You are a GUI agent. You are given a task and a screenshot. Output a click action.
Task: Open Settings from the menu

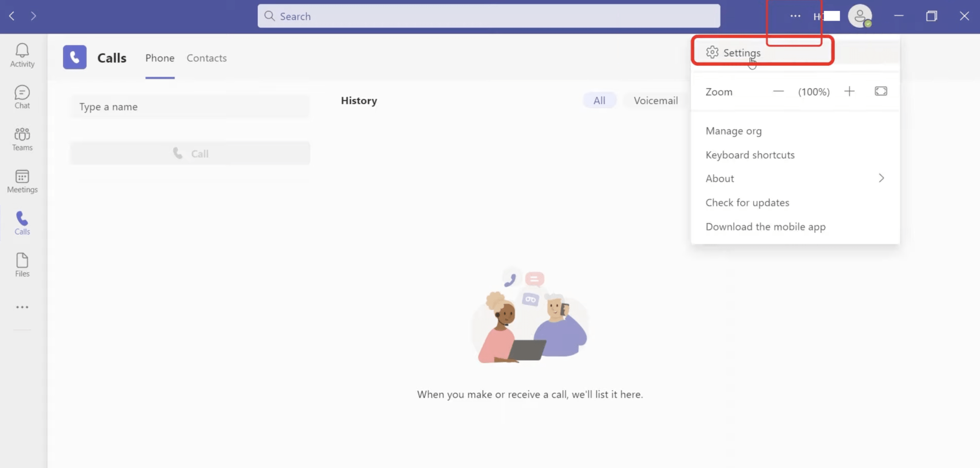click(x=742, y=53)
